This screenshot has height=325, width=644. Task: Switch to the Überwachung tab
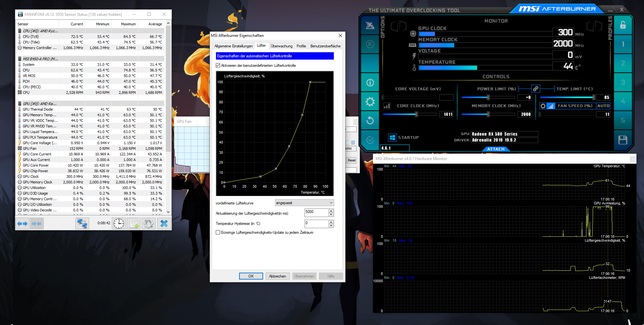(281, 46)
